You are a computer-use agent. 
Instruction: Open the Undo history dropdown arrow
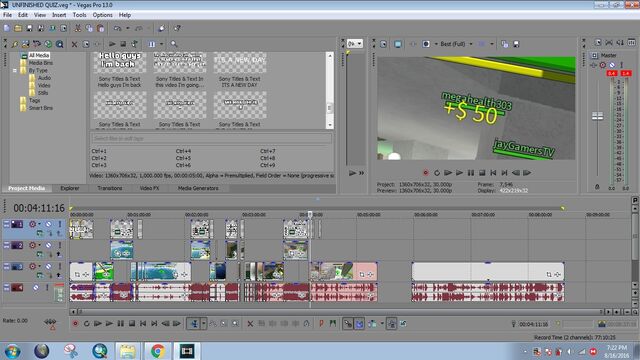click(128, 28)
